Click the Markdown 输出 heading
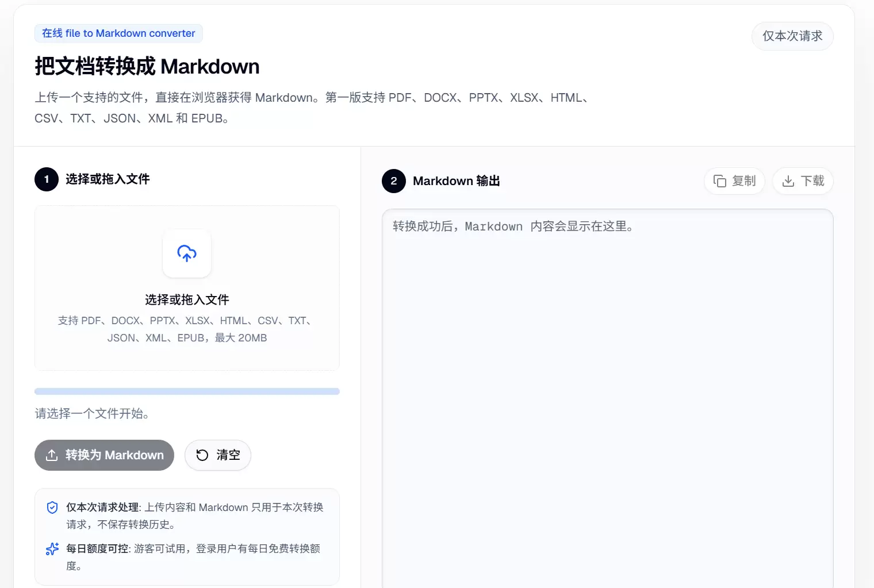 [457, 181]
